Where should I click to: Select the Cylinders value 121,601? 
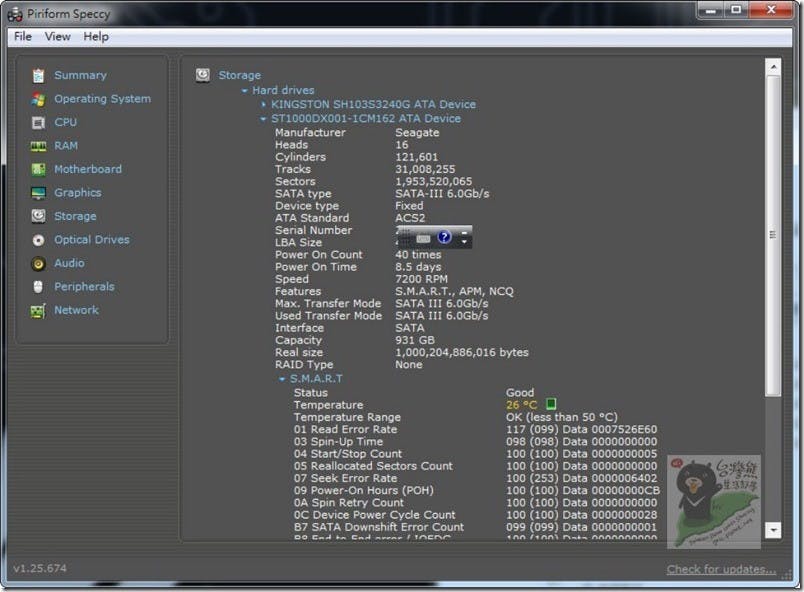416,157
